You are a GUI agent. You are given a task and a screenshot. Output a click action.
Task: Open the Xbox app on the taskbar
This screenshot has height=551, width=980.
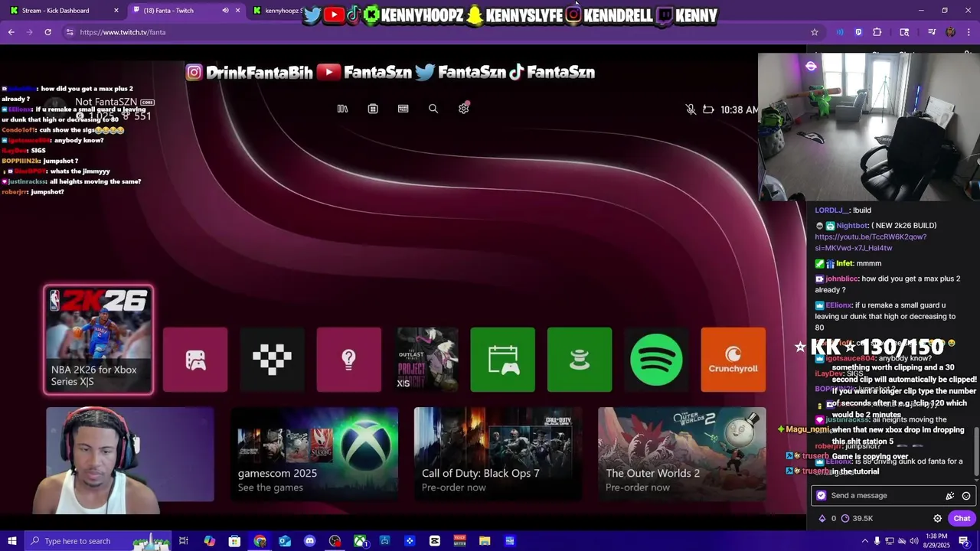click(360, 541)
